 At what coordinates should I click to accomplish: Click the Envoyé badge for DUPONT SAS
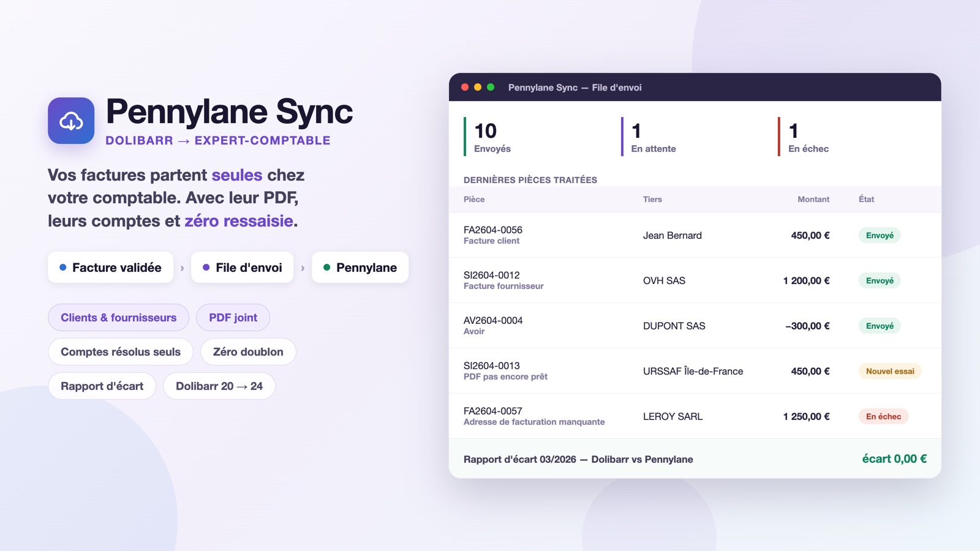click(880, 326)
